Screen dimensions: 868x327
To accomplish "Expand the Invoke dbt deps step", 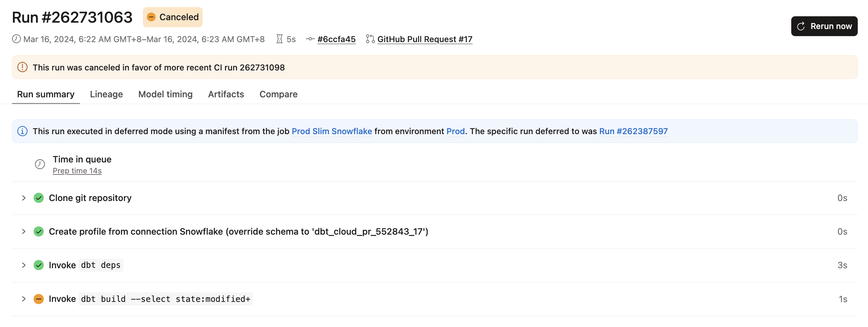I will [24, 265].
